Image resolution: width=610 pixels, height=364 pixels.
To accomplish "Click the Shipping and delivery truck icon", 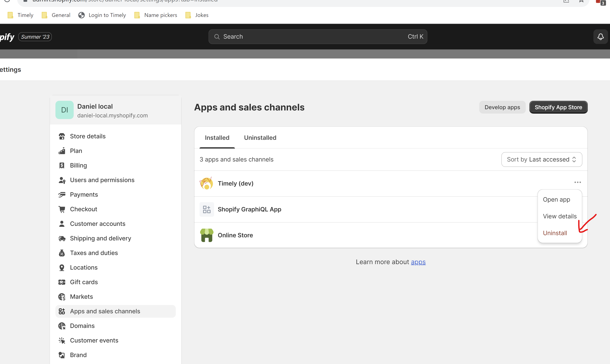I will pyautogui.click(x=62, y=238).
